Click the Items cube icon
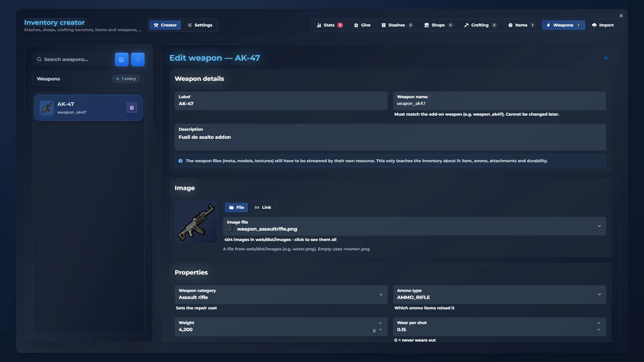 [x=511, y=25]
